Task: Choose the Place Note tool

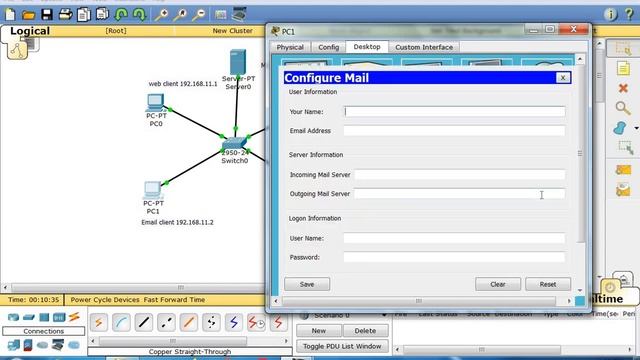Action: click(x=623, y=68)
